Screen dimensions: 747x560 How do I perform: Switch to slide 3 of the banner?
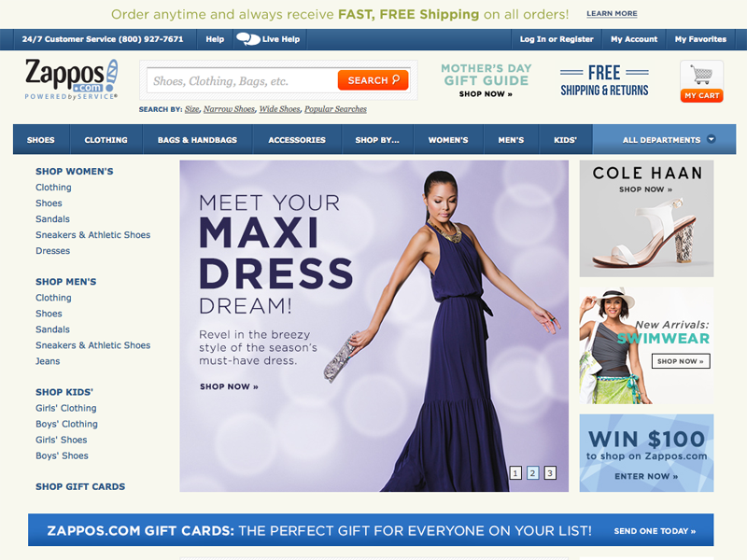[550, 473]
